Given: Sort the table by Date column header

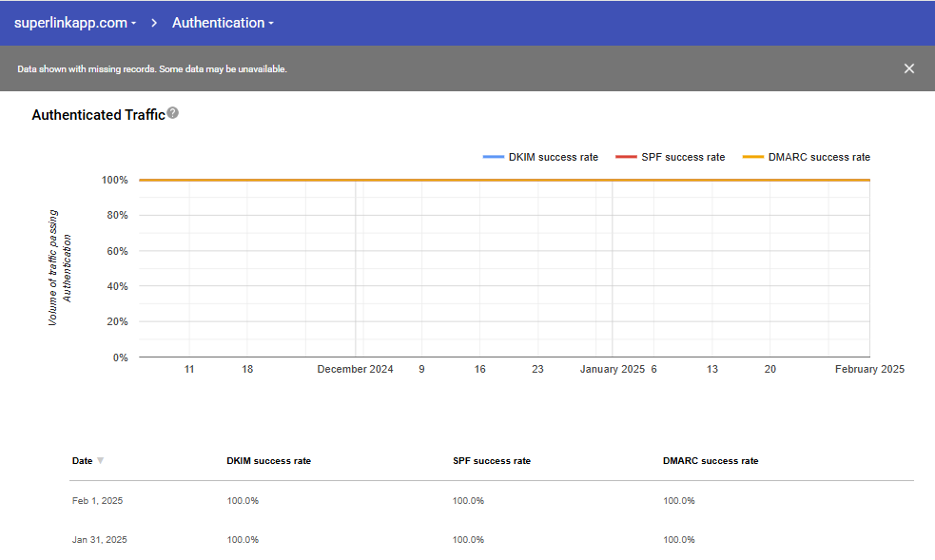Looking at the screenshot, I should tap(83, 461).
